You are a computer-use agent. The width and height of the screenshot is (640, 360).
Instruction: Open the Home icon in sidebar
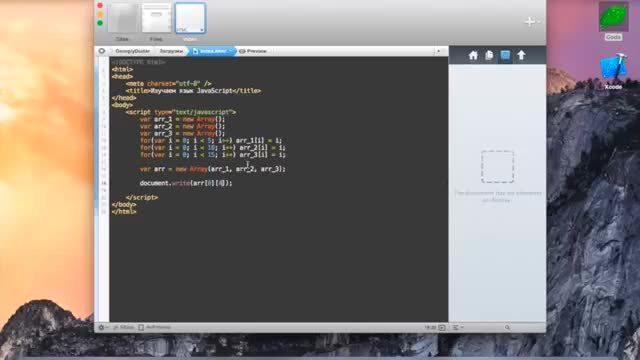point(473,56)
